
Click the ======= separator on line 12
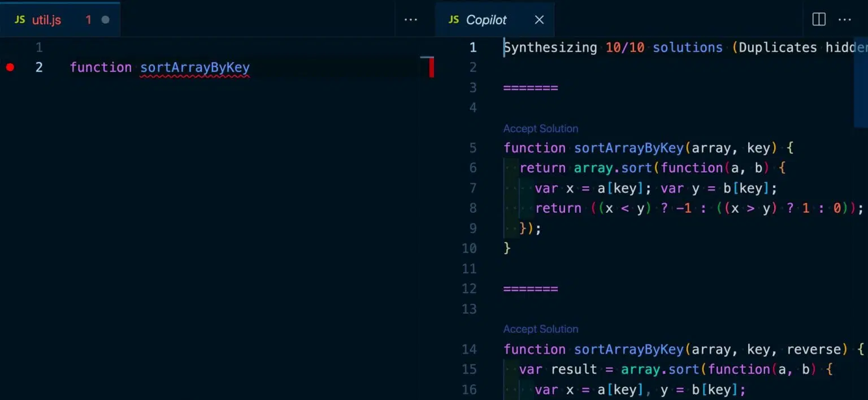531,289
